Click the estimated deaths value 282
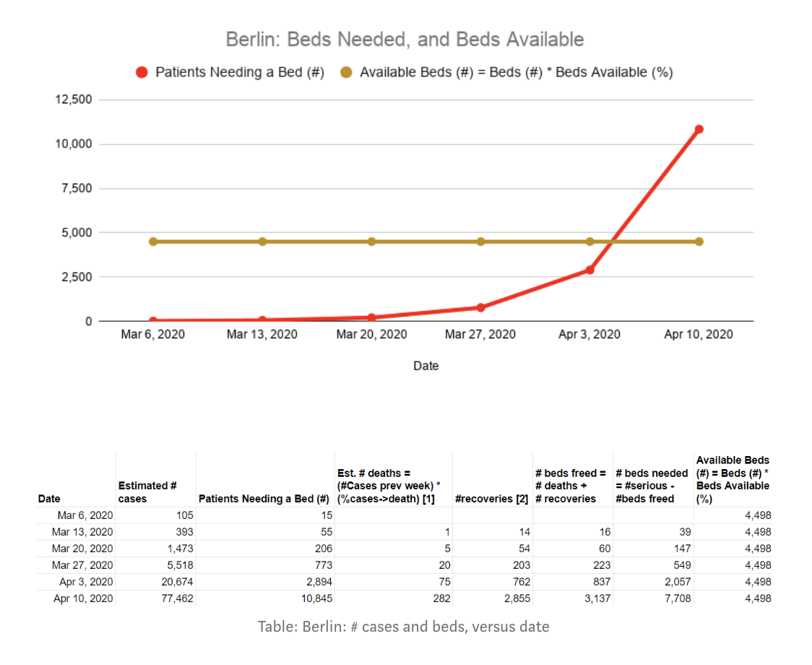 point(441,598)
